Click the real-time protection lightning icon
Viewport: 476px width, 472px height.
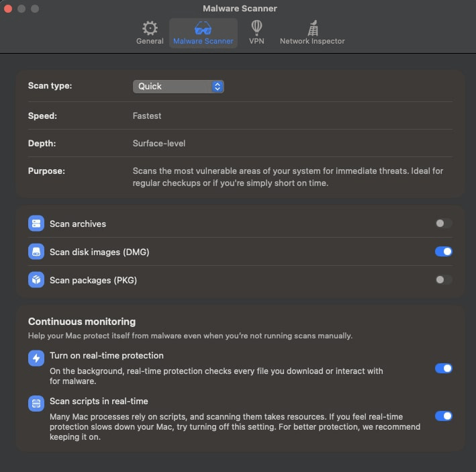click(x=36, y=358)
